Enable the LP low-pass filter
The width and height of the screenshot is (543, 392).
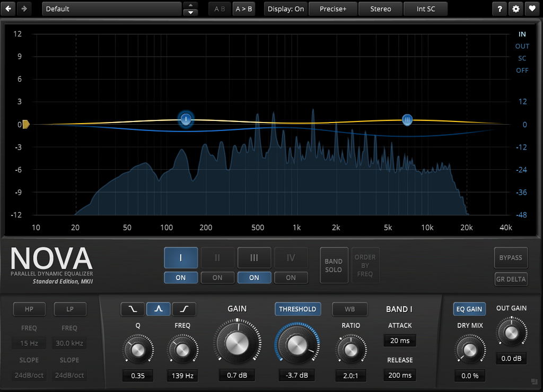70,309
